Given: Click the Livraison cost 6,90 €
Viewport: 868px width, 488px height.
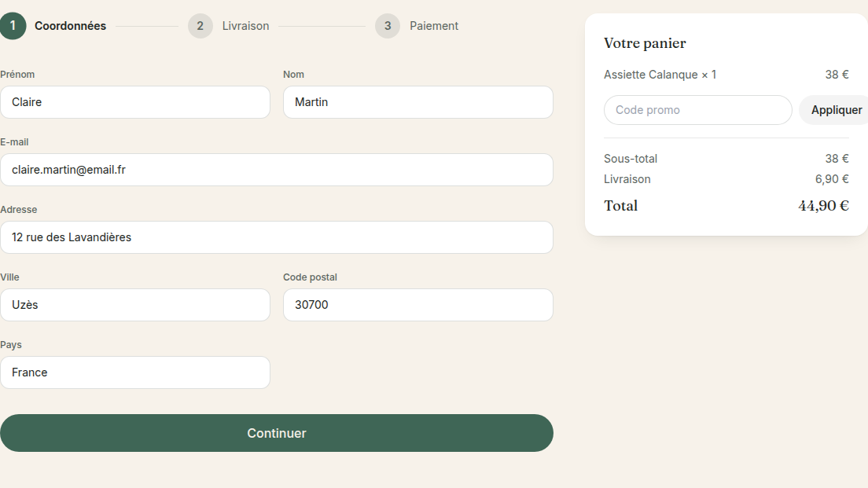Looking at the screenshot, I should (832, 179).
